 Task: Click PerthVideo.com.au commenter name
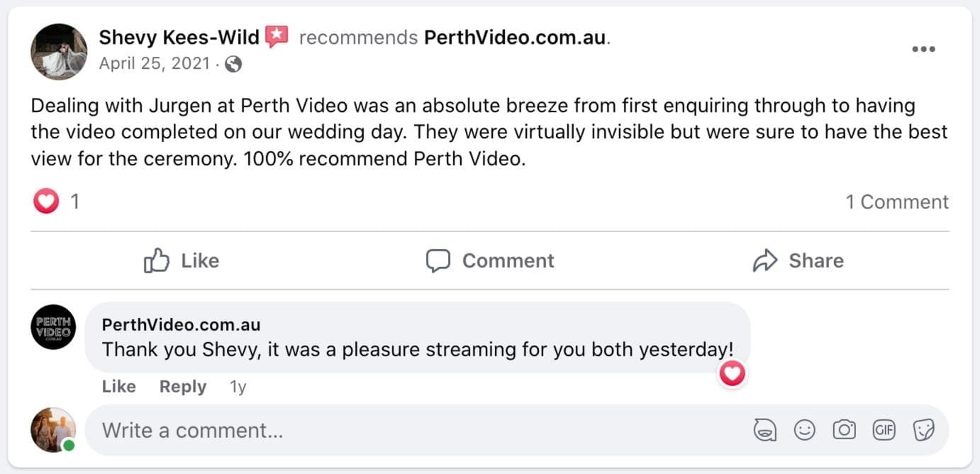click(181, 325)
